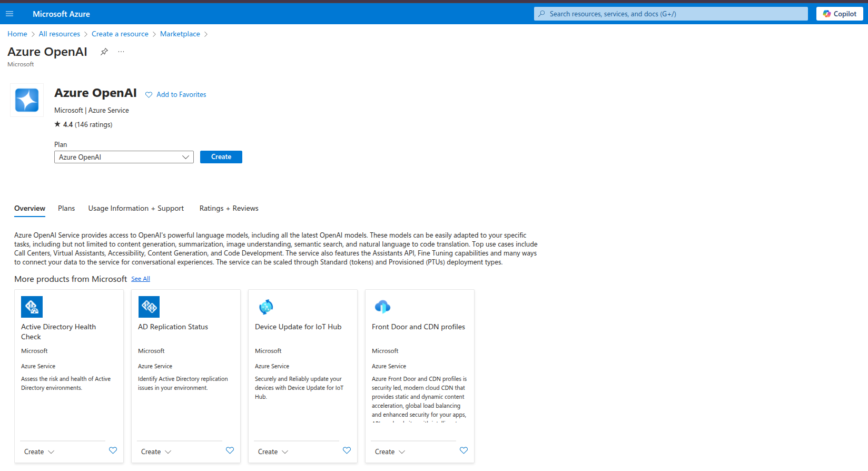Expand Create on Device Update for IoT Hub card

click(273, 452)
